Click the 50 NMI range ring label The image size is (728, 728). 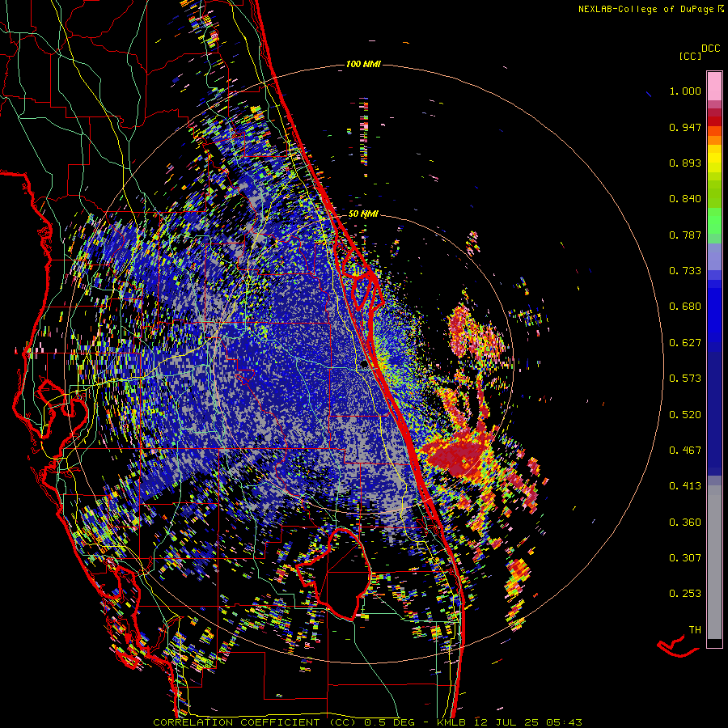[363, 214]
